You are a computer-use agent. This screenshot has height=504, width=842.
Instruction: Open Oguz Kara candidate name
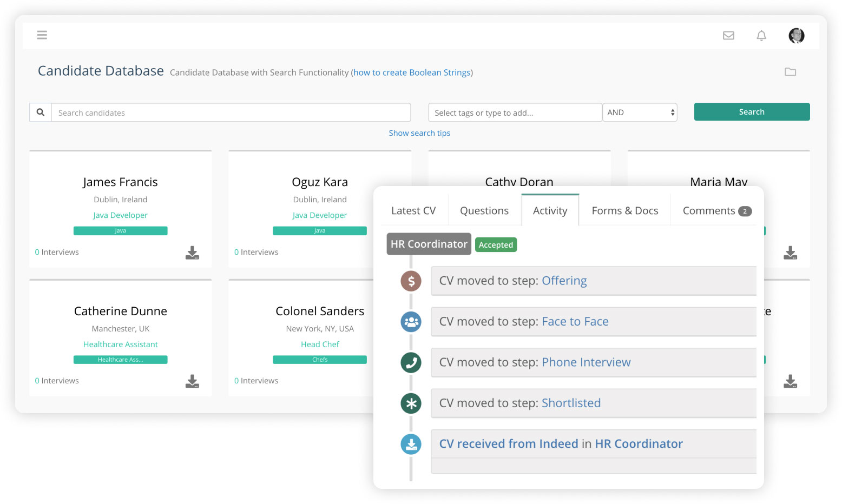tap(320, 182)
